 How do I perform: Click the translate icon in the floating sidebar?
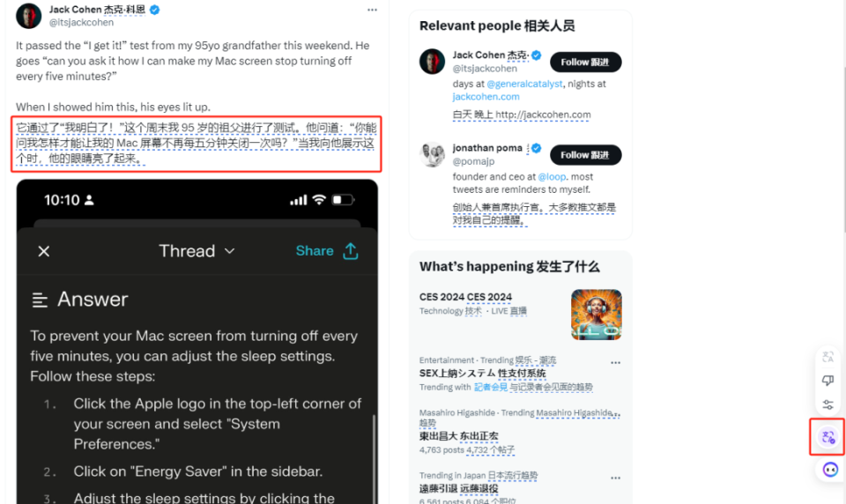(827, 357)
